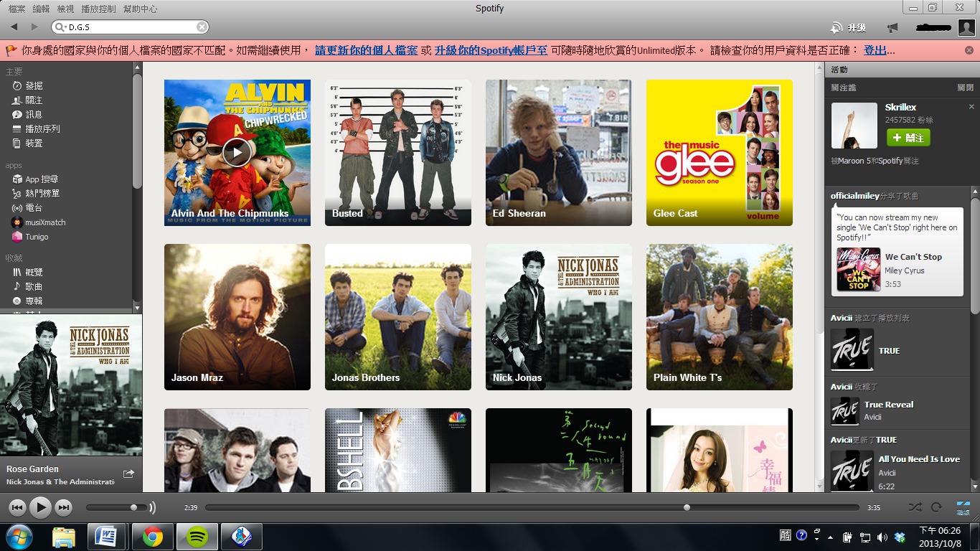Click the search field containing D.G.S
The width and height of the screenshot is (980, 551).
[131, 27]
